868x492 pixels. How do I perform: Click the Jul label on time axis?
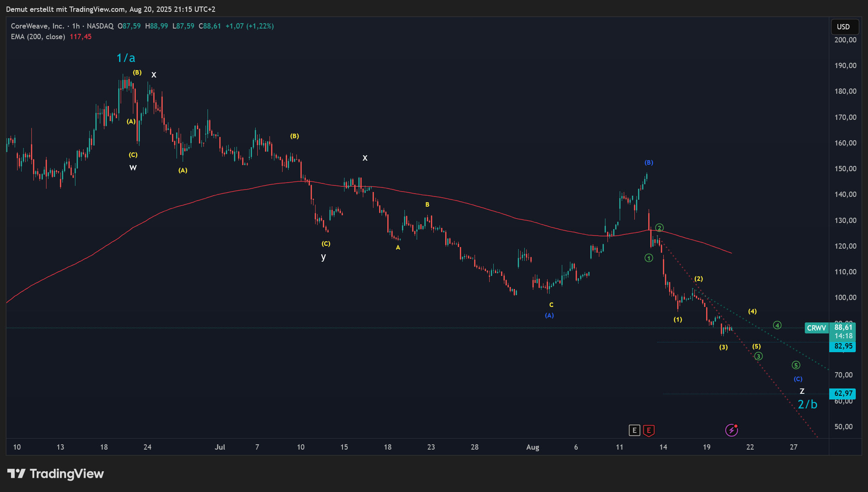click(x=220, y=447)
